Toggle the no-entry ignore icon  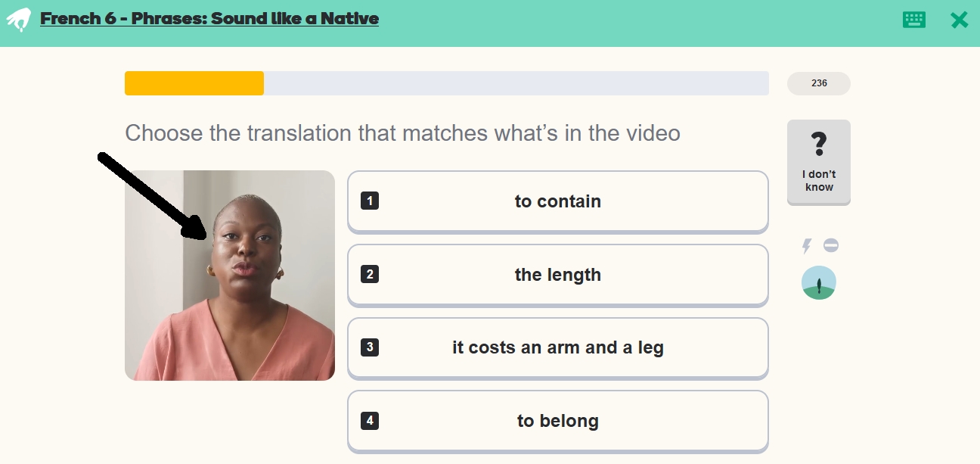(x=831, y=245)
